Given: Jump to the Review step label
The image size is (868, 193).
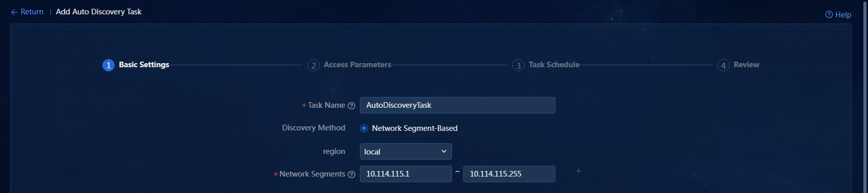Looking at the screenshot, I should click(746, 65).
